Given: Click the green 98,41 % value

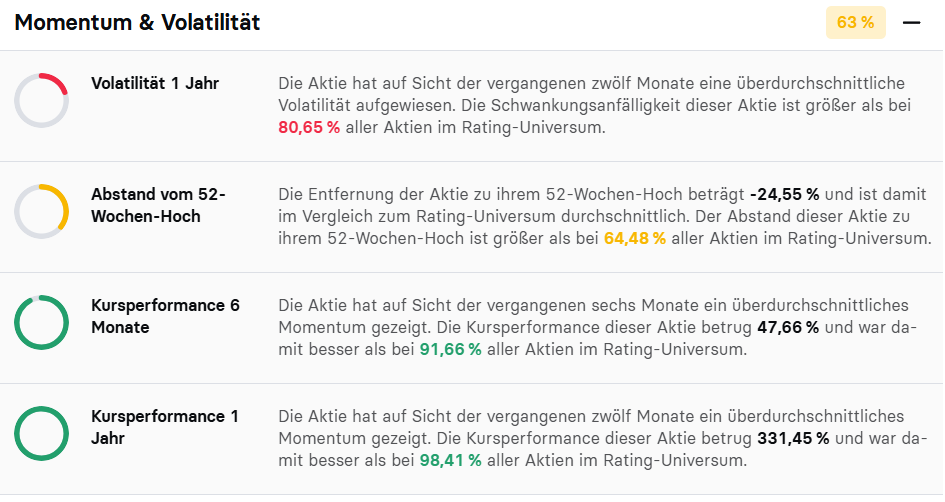Looking at the screenshot, I should (450, 461).
